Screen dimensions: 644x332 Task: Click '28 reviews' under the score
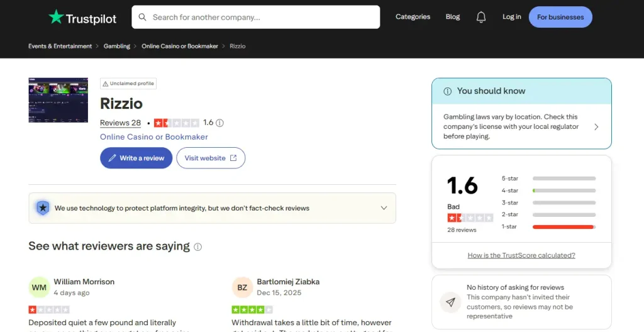click(462, 230)
